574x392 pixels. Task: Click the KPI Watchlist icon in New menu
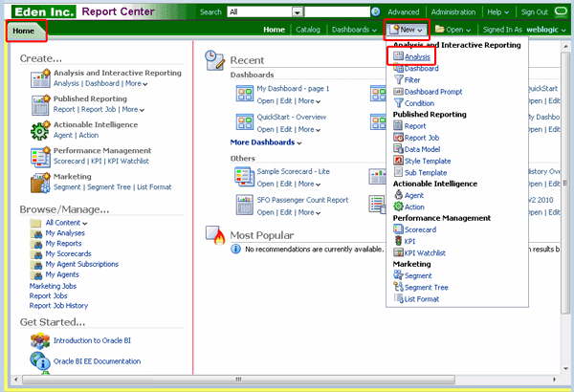398,252
